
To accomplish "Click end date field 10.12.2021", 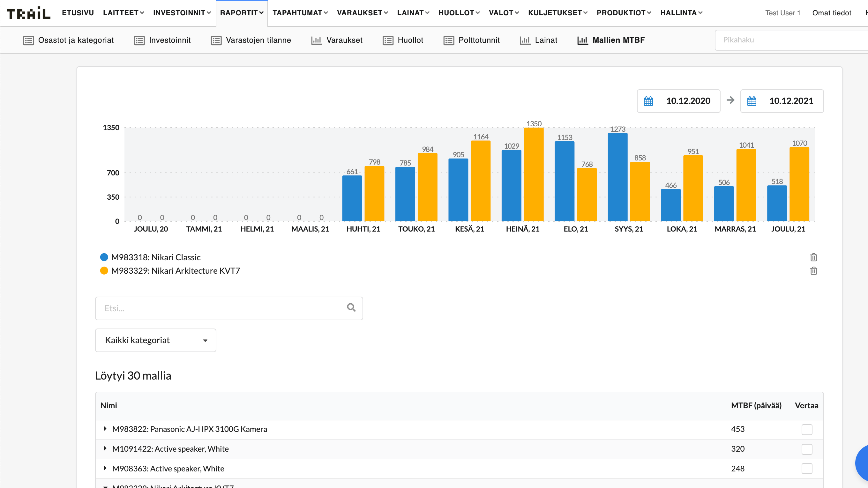I will [x=782, y=101].
